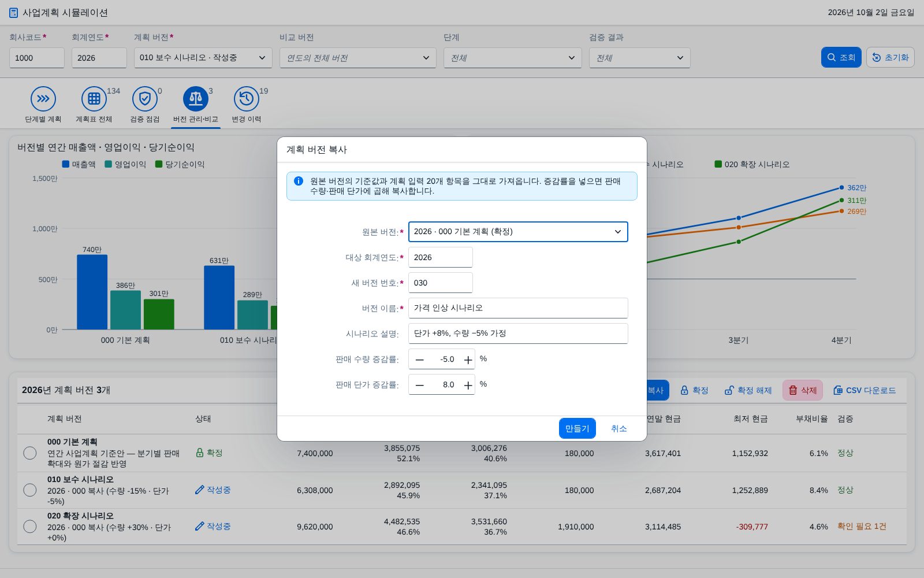Switch to the 버전 관리·비교 tab
This screenshot has height=578, width=924.
tap(196, 105)
